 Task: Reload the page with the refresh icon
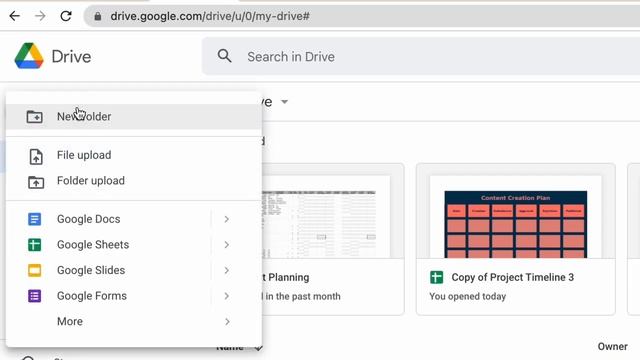[x=66, y=16]
